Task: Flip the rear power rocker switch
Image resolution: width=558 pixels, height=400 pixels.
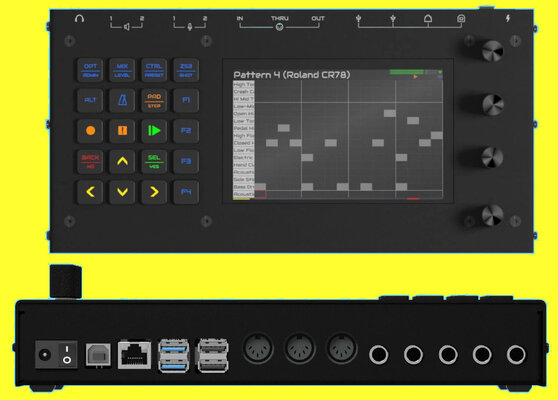Action: [x=67, y=354]
